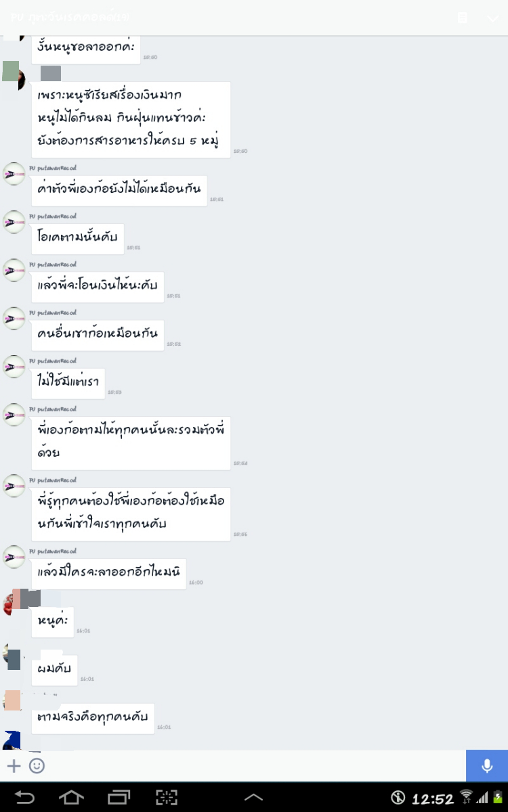508x812 pixels.
Task: Expand the chat header dropdown chevron
Action: 493,18
